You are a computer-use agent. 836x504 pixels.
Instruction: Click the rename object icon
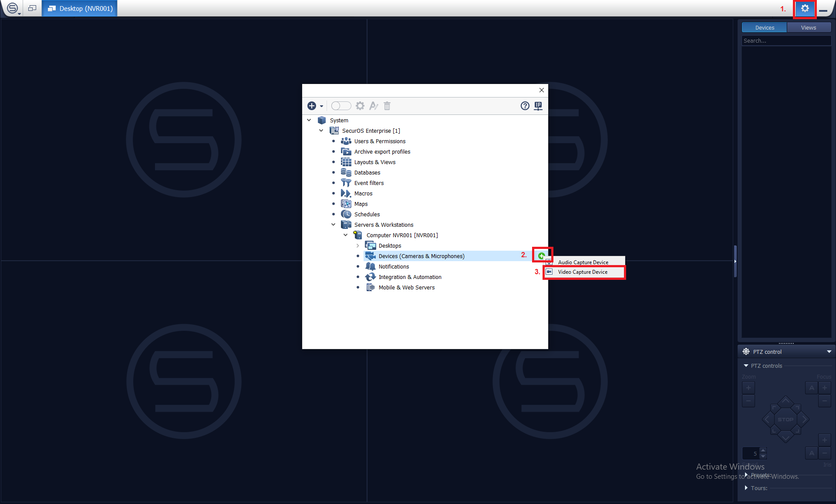coord(374,106)
